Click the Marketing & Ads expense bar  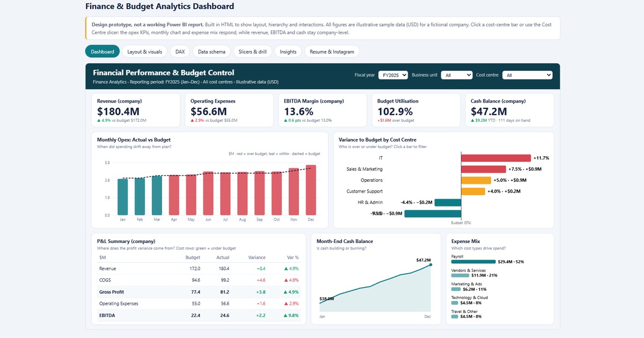coord(456,289)
